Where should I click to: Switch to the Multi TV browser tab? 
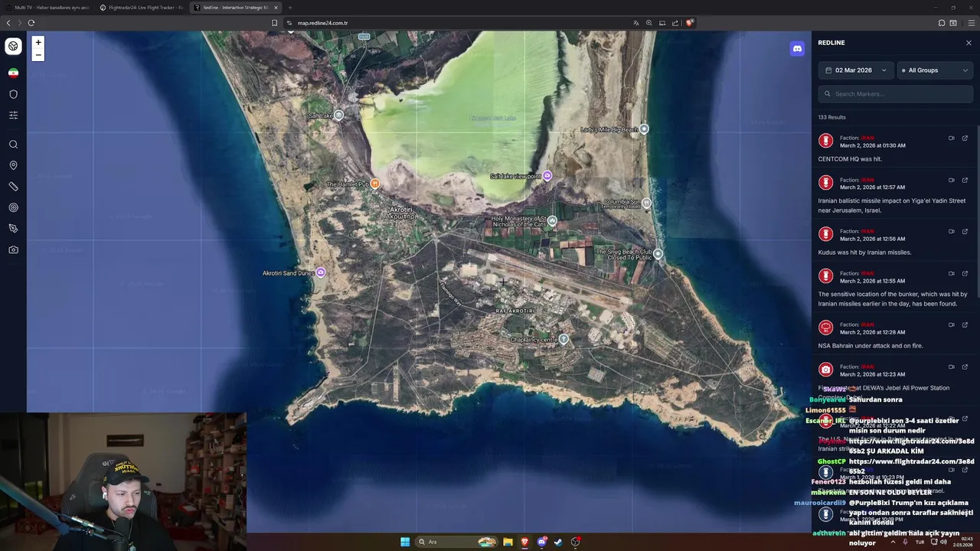click(x=47, y=8)
